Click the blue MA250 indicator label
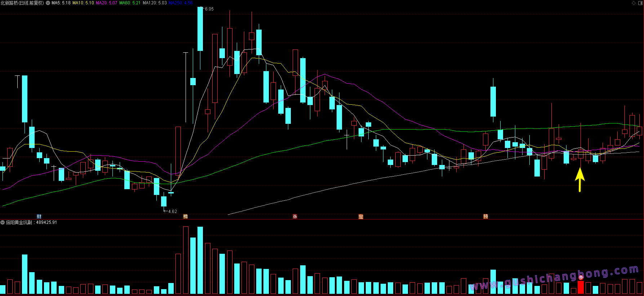644x296 pixels. coord(181,3)
